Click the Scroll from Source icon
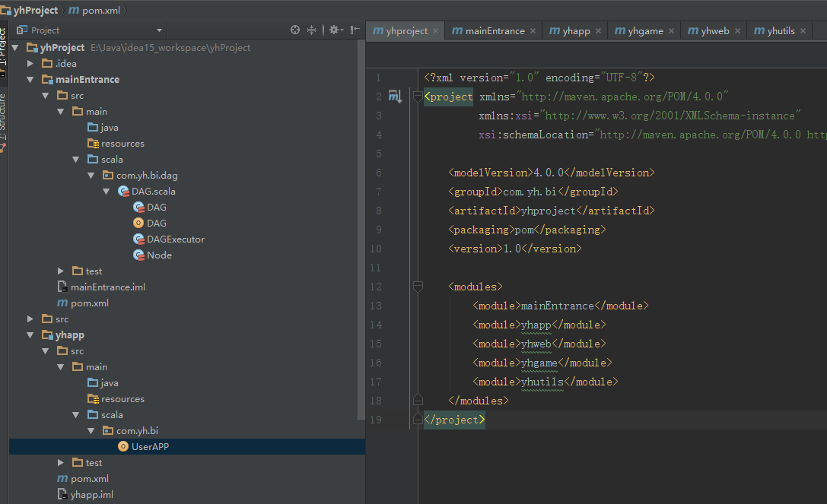Viewport: 827px width, 504px height. 295,30
